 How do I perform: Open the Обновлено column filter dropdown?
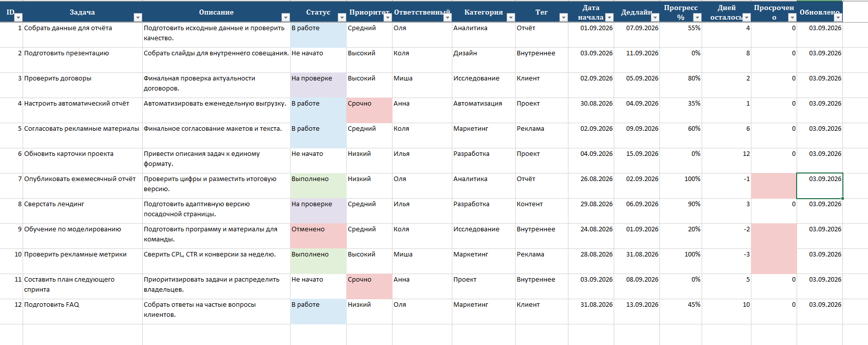(838, 18)
